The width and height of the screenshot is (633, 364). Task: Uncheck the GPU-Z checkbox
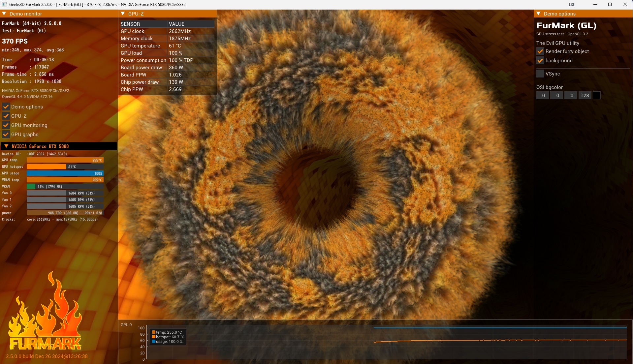coord(6,116)
